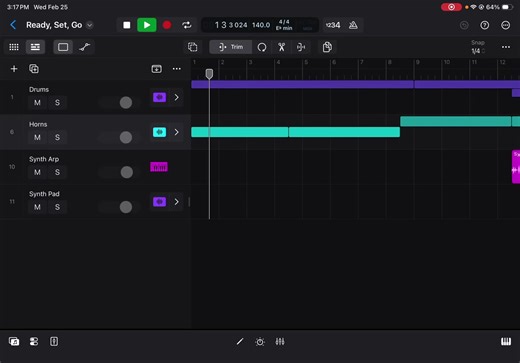
Task: Open the 4/4 time signature display
Action: click(x=284, y=22)
